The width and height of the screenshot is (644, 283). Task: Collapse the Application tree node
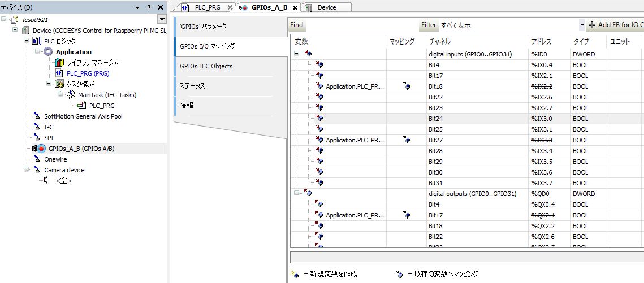[37, 51]
